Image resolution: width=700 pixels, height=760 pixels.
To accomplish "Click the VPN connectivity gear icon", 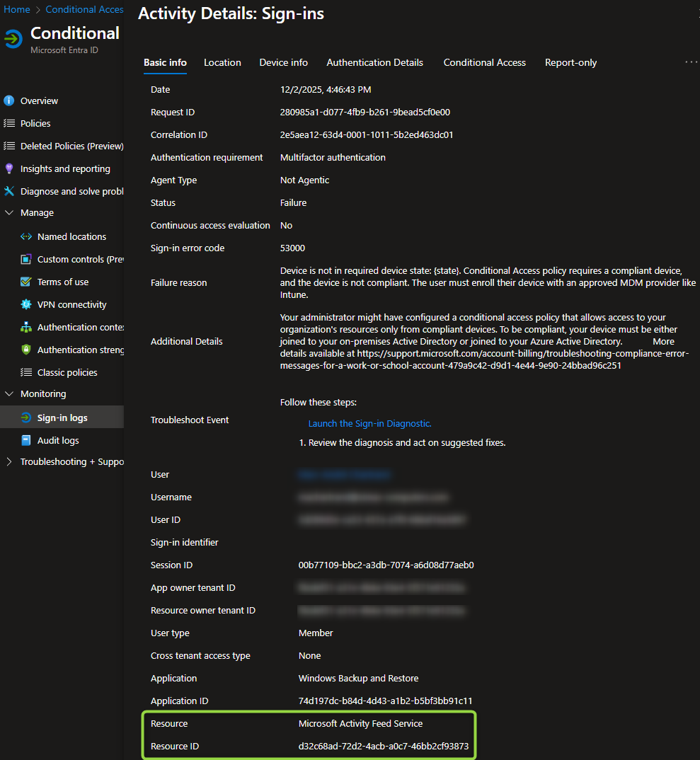I will (26, 304).
